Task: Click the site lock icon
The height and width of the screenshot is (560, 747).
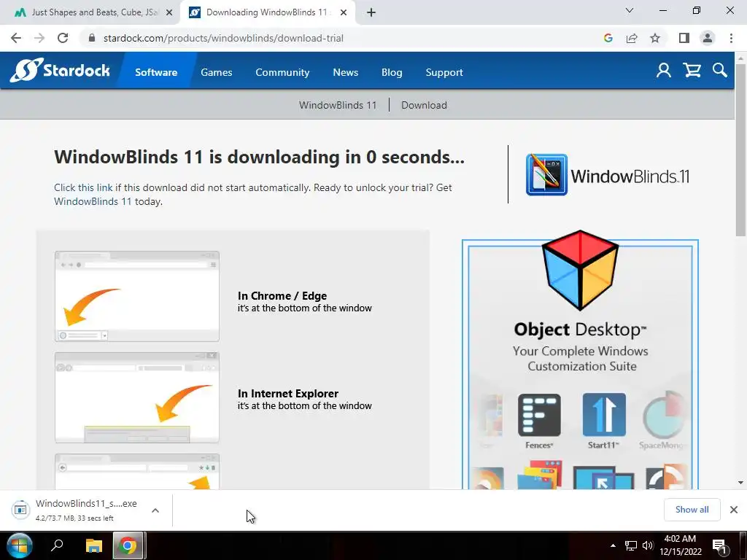Action: (x=92, y=38)
